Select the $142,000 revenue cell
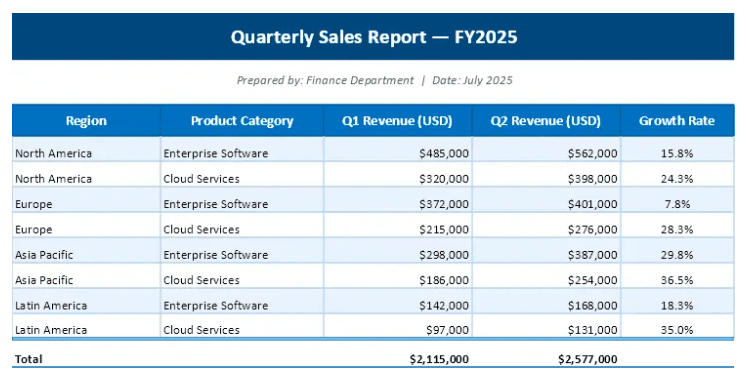 tap(398, 305)
